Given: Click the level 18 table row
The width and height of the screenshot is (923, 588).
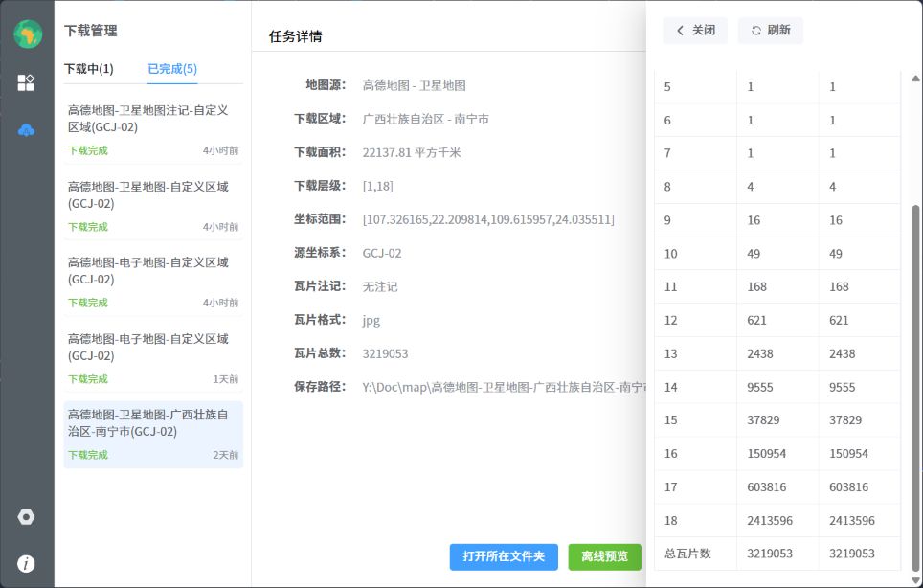Looking at the screenshot, I should pyautogui.click(x=777, y=521).
